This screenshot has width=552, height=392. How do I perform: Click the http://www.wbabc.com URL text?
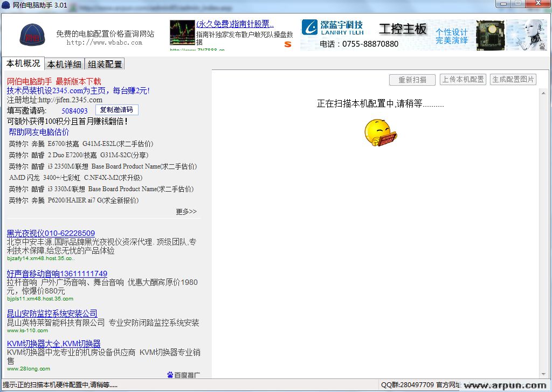coord(105,43)
